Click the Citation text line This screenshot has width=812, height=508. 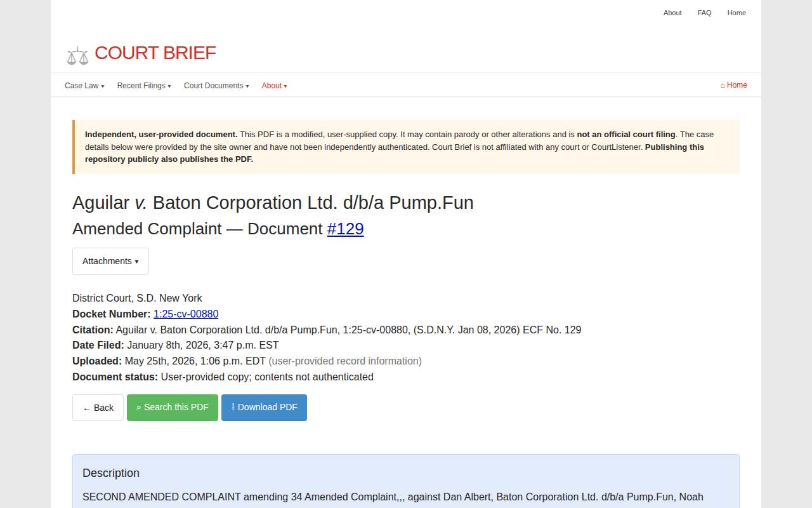[327, 330]
